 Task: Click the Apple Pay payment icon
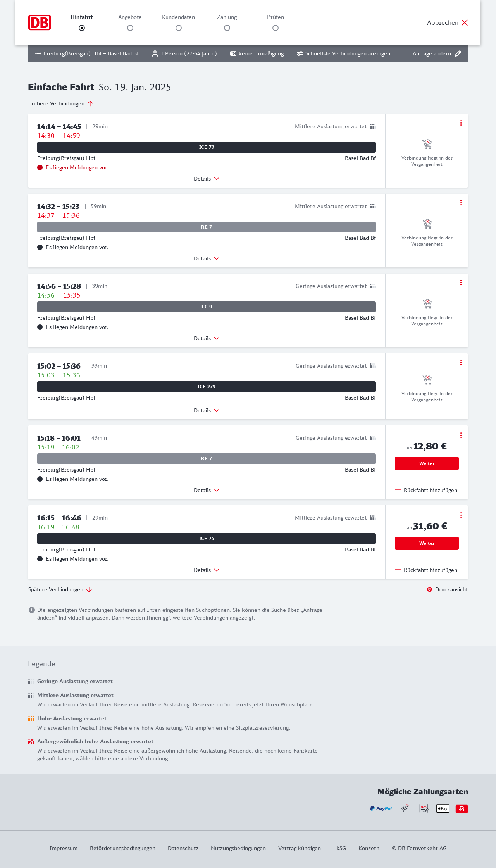(x=443, y=809)
